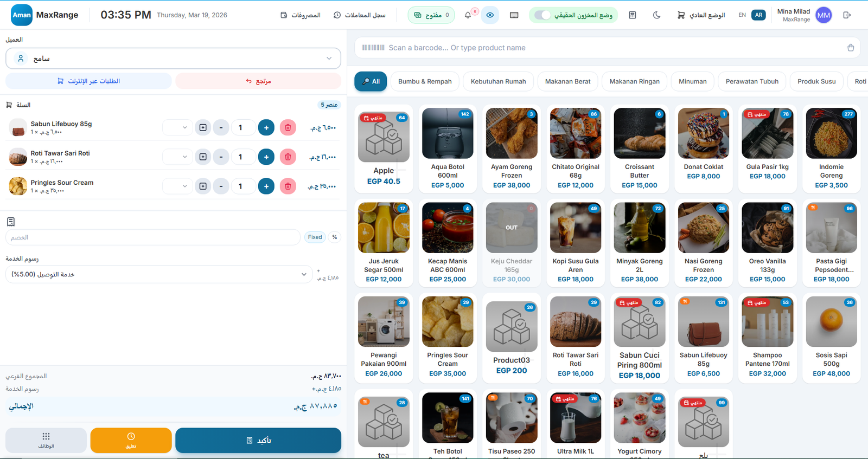This screenshot has height=459, width=868.
Task: Switch language to EN
Action: click(x=742, y=15)
